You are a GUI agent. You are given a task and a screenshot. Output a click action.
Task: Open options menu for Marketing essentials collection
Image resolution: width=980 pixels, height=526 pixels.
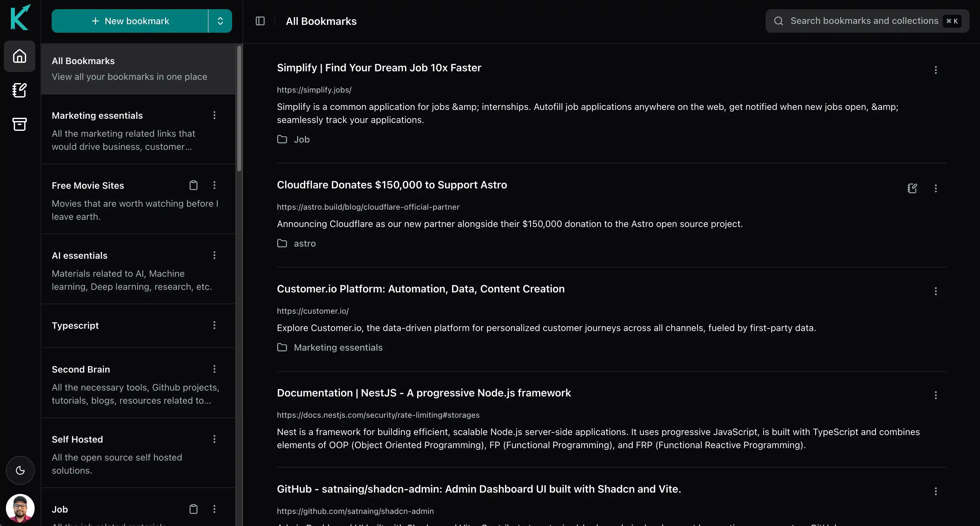point(214,115)
